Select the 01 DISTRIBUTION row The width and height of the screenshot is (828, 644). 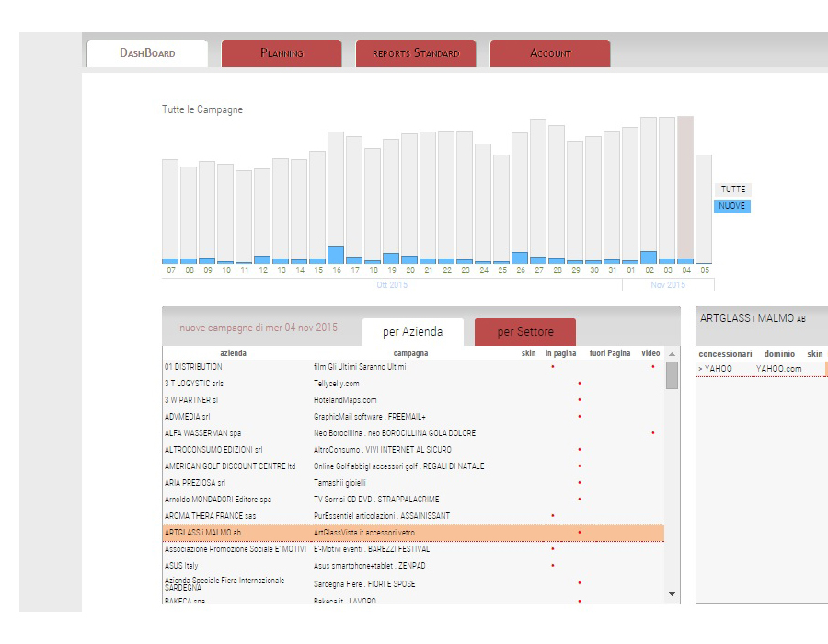[413, 367]
